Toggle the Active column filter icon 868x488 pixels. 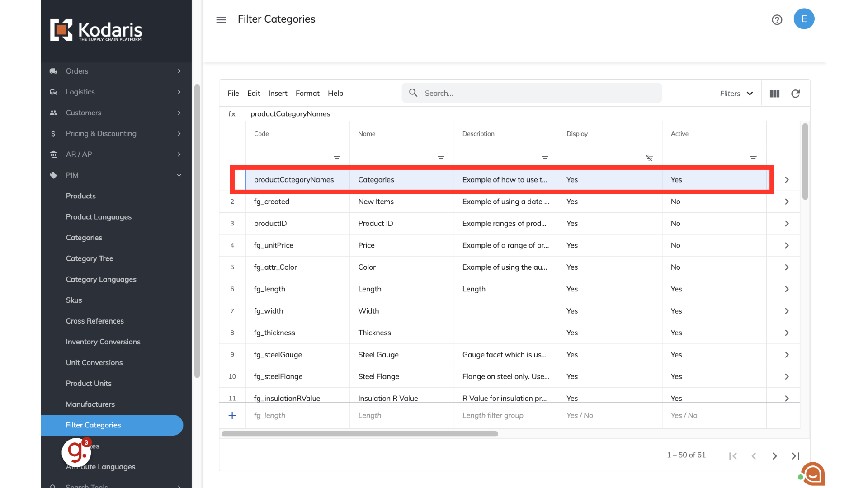[753, 158]
